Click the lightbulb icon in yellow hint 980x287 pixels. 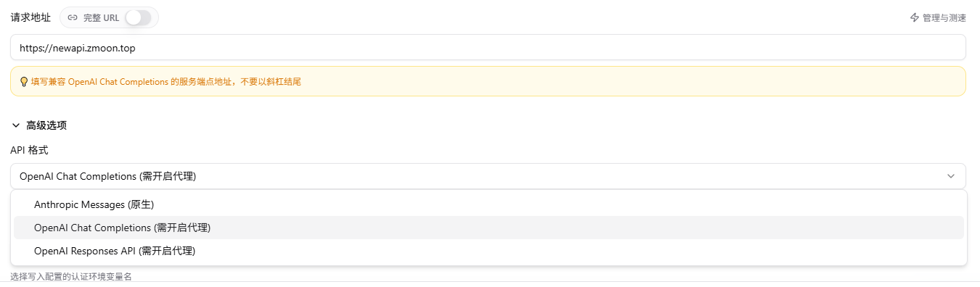[24, 82]
